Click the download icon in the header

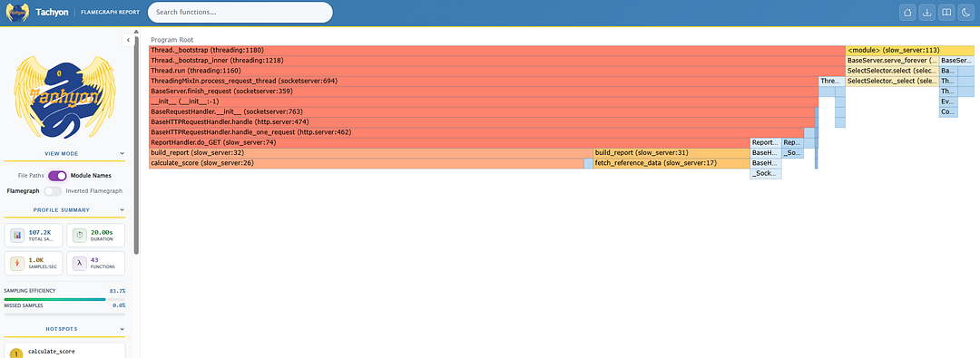[927, 12]
